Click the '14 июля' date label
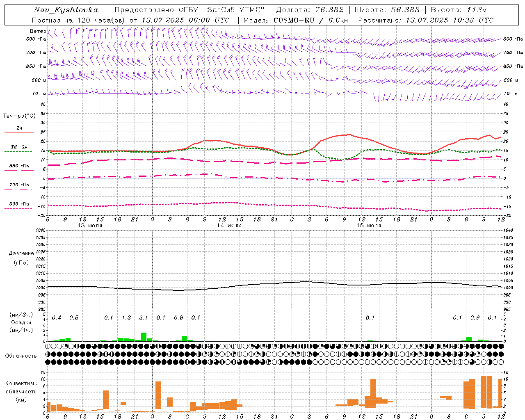This screenshot has height=420, width=525. pyautogui.click(x=229, y=226)
